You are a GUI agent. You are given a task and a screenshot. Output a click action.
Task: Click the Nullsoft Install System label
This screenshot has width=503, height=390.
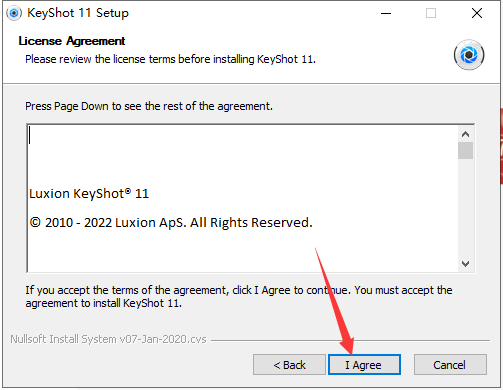108,339
